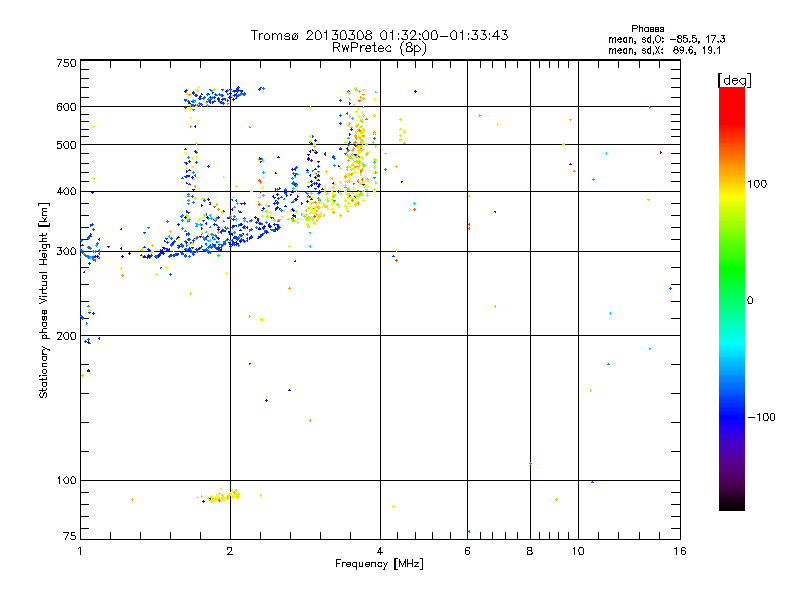Click the y-axis label '75'

(x=70, y=536)
